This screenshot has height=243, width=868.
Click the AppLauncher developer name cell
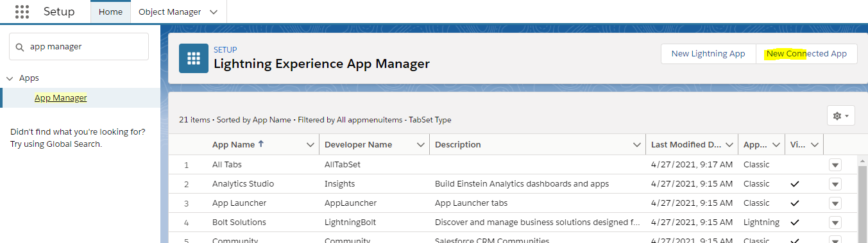[x=350, y=203]
